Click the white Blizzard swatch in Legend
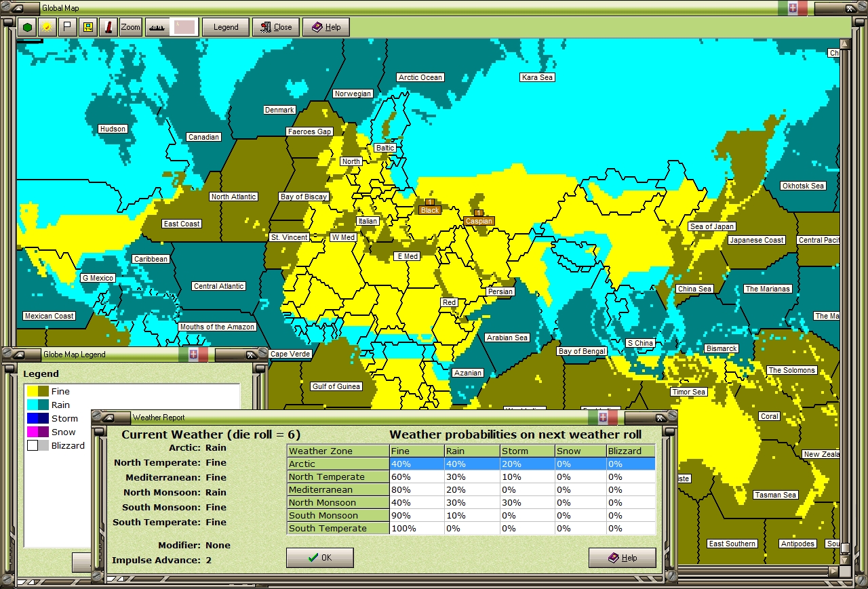Image resolution: width=868 pixels, height=589 pixels. pos(32,445)
